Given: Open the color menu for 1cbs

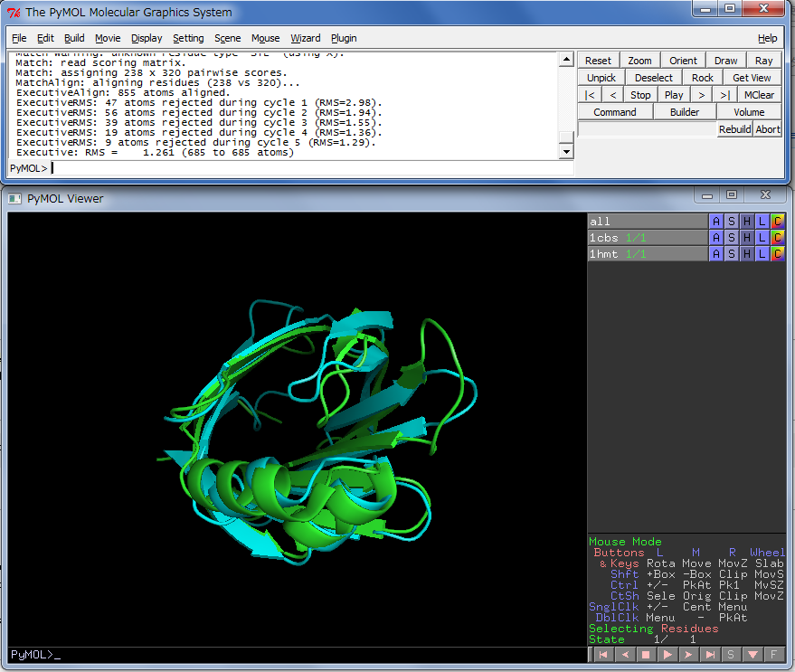Looking at the screenshot, I should click(778, 238).
